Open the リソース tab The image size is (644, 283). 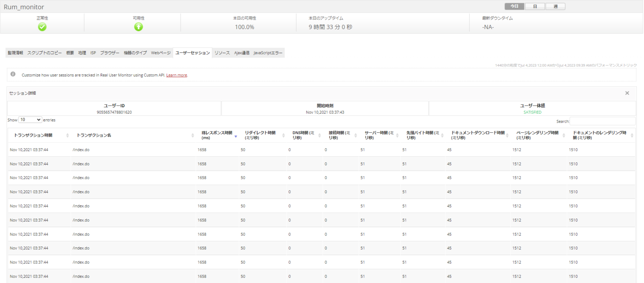222,53
